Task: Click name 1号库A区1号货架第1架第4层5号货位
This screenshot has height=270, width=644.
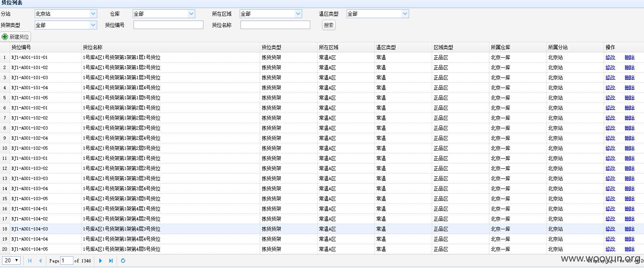Action: pyautogui.click(x=121, y=249)
